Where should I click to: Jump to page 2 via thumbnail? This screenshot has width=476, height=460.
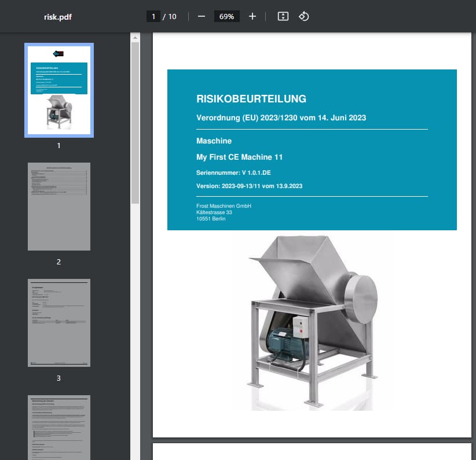[59, 207]
